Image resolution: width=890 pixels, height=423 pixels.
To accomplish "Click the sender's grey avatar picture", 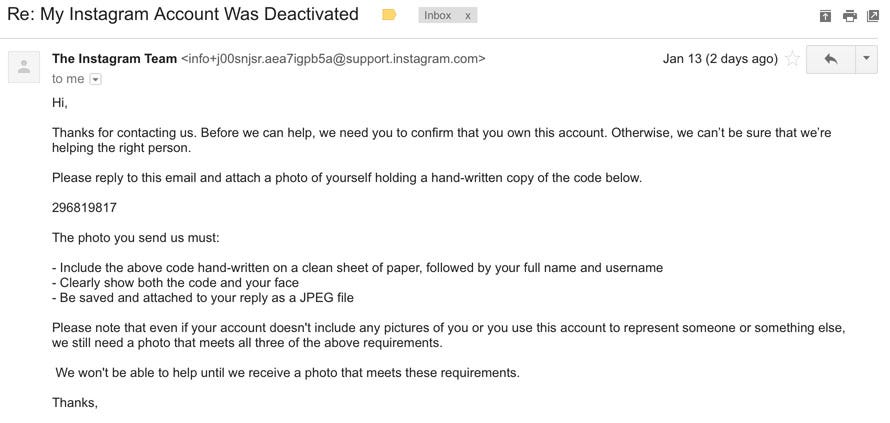I will point(24,67).
